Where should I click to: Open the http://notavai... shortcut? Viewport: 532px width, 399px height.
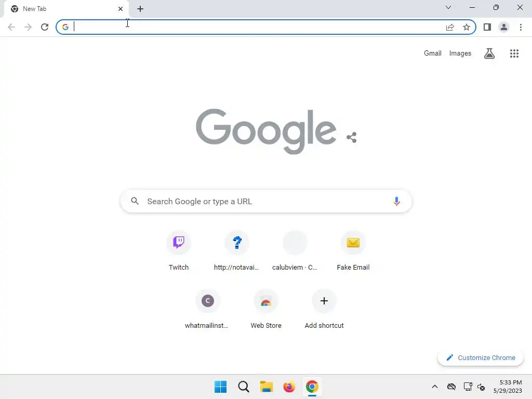pos(237,251)
